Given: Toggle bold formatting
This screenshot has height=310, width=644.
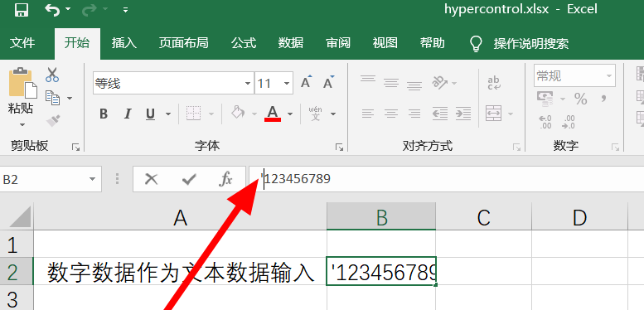Looking at the screenshot, I should [x=104, y=114].
